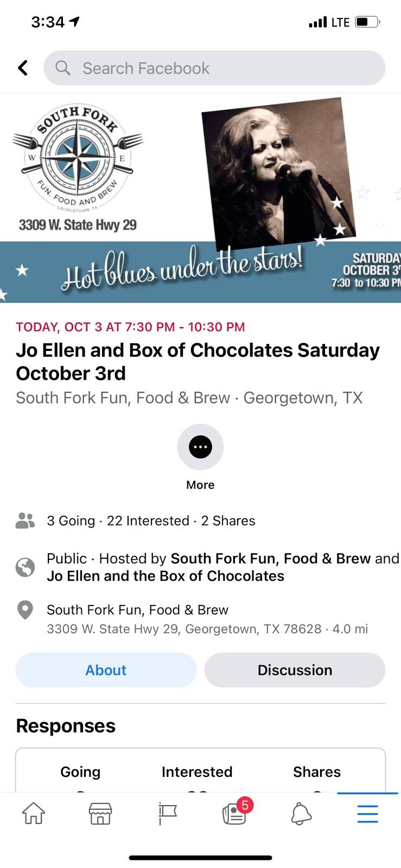Tap the event cover photo

click(x=200, y=198)
